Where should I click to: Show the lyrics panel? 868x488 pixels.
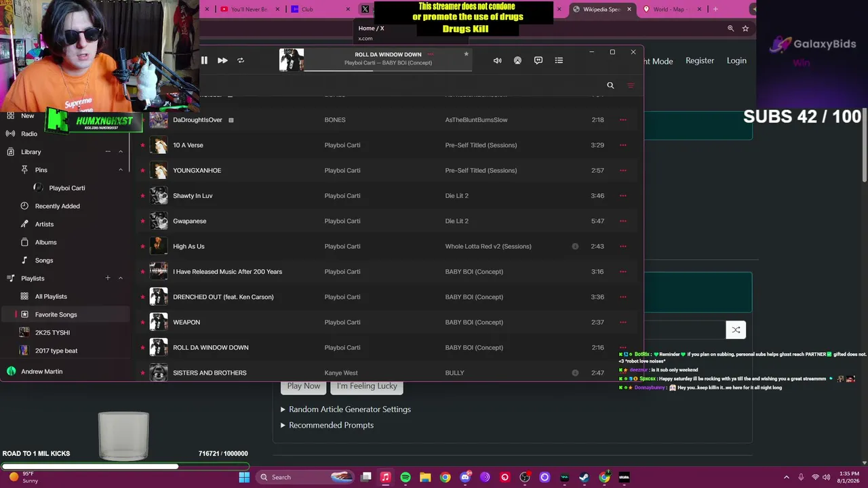pyautogui.click(x=538, y=60)
